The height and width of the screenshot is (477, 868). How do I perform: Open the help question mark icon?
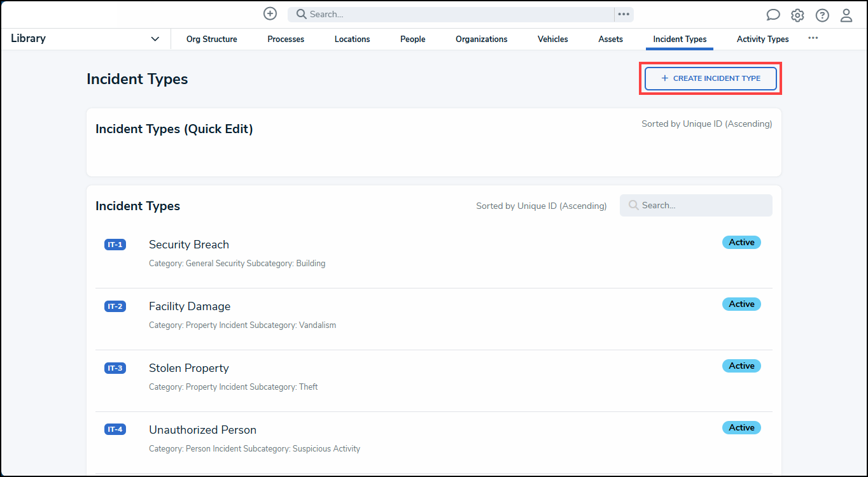pos(822,15)
